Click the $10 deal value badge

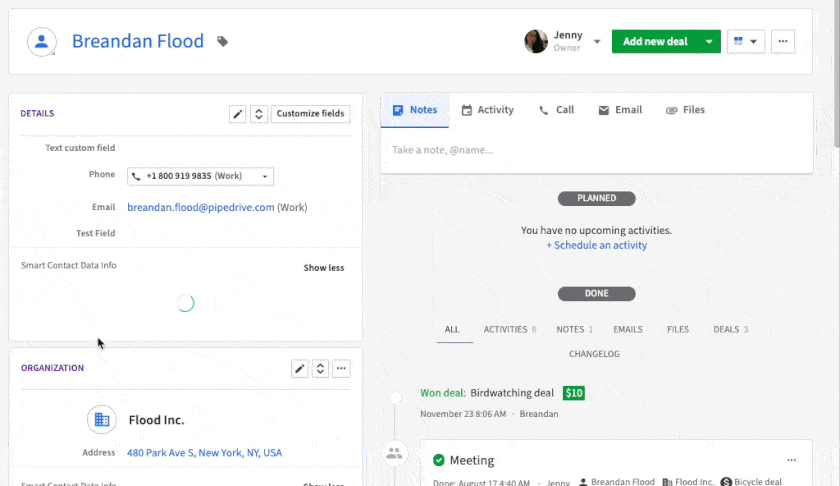574,393
